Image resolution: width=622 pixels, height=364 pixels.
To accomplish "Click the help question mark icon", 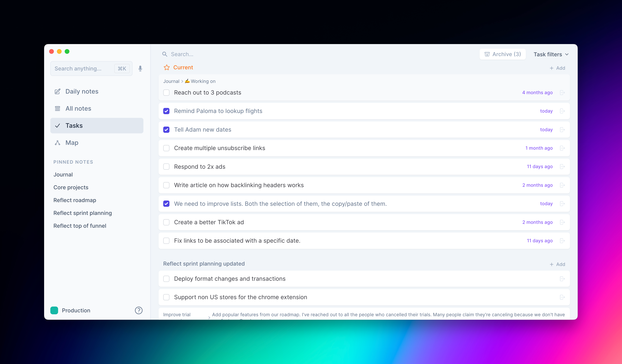I will click(139, 310).
